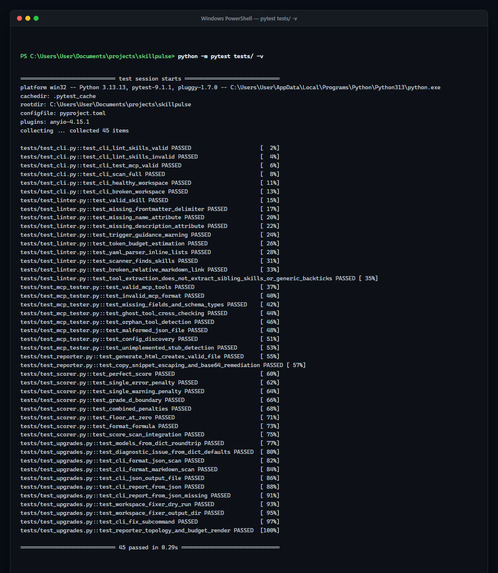Click the yellow minimize window dot
Image resolution: width=498 pixels, height=573 pixels.
tap(28, 18)
